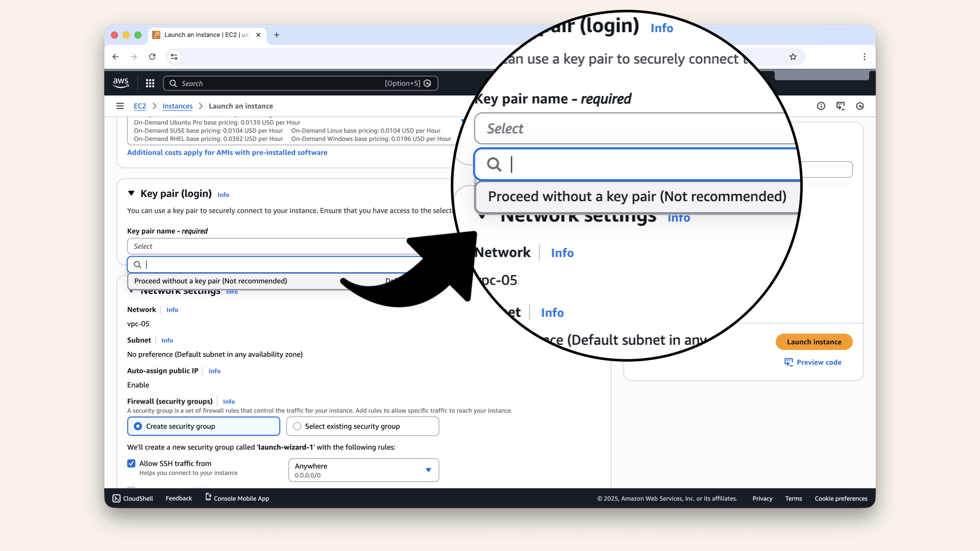Image resolution: width=980 pixels, height=551 pixels.
Task: Click Feedback in the bottom bar
Action: [x=178, y=498]
